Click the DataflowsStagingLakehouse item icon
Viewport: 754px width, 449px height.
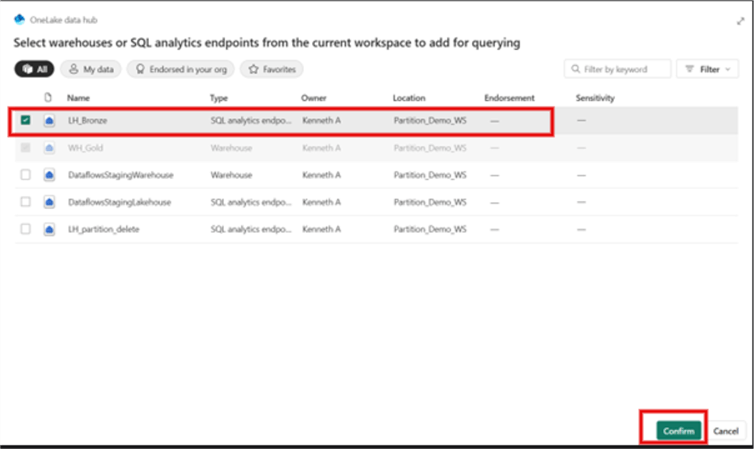pyautogui.click(x=49, y=202)
